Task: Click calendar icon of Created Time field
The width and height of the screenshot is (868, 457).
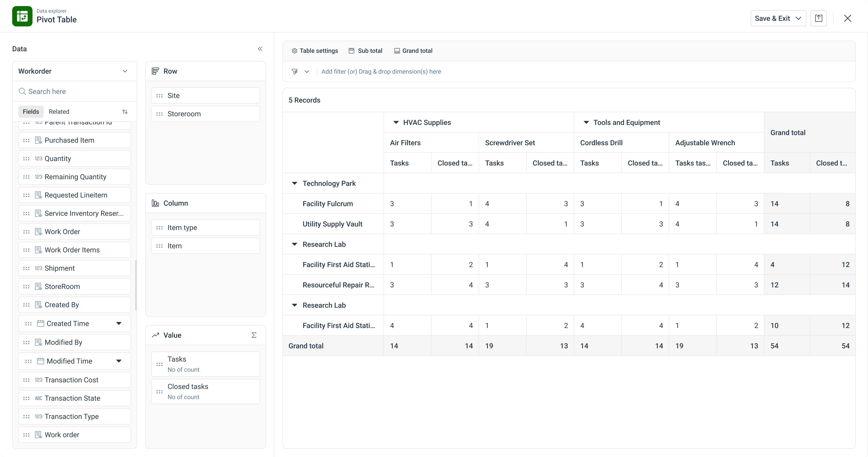Action: click(x=40, y=324)
